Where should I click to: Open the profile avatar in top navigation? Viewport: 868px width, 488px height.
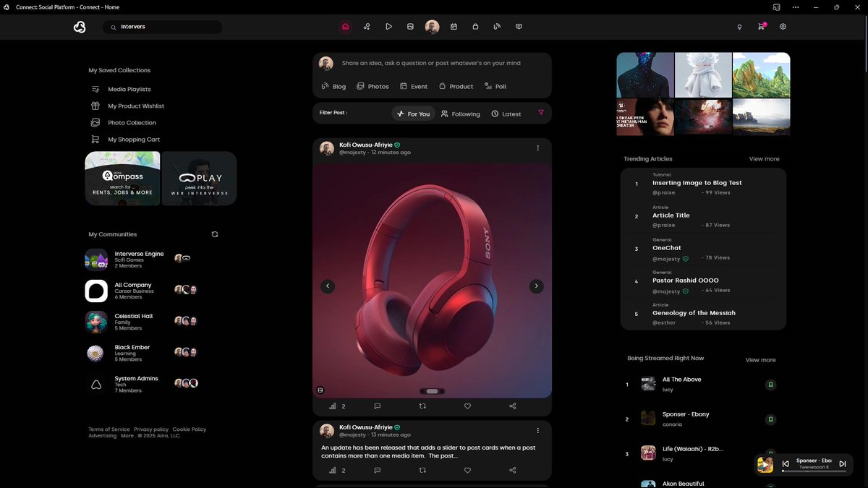coord(432,27)
